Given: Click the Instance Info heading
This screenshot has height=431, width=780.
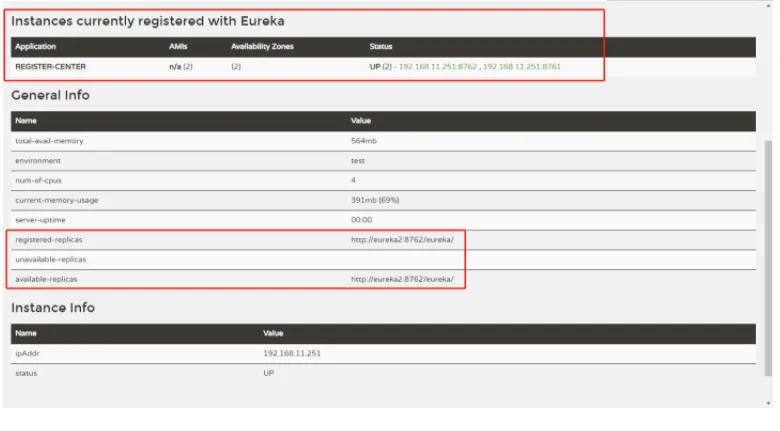Looking at the screenshot, I should 53,308.
